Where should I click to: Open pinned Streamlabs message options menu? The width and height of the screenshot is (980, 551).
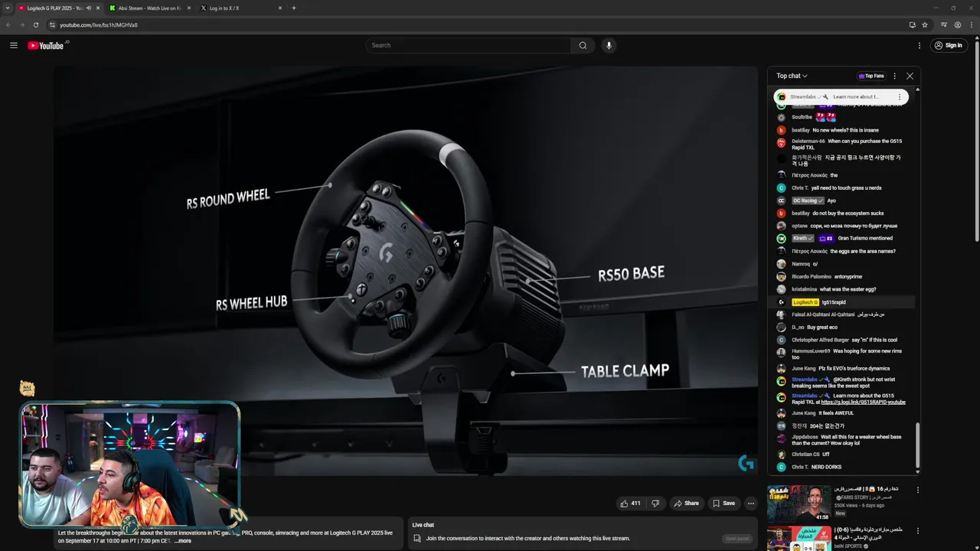pyautogui.click(x=900, y=97)
